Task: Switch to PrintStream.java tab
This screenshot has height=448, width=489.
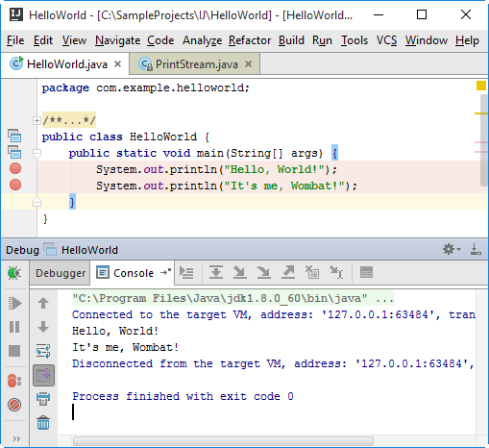Action: pyautogui.click(x=196, y=64)
